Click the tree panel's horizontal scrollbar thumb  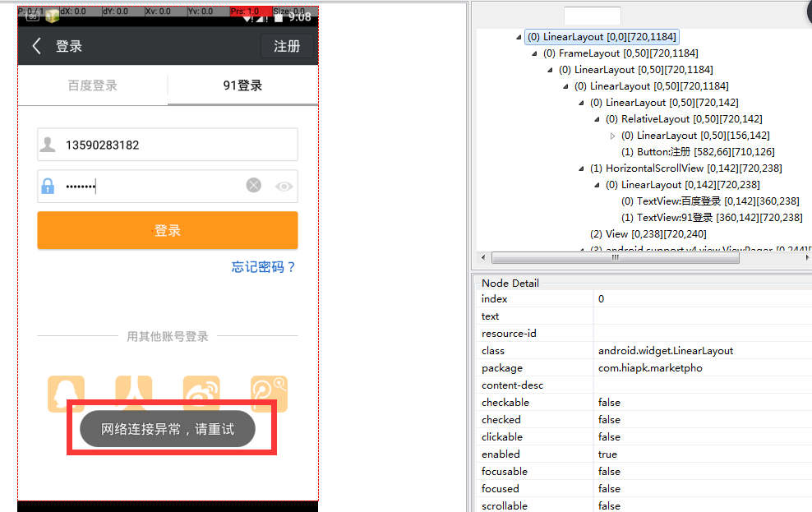[x=616, y=257]
